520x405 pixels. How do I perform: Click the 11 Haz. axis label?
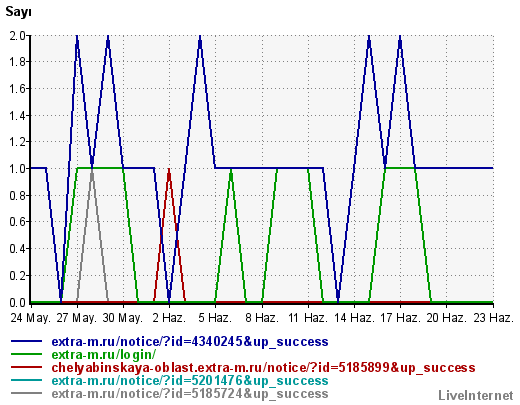(x=308, y=318)
